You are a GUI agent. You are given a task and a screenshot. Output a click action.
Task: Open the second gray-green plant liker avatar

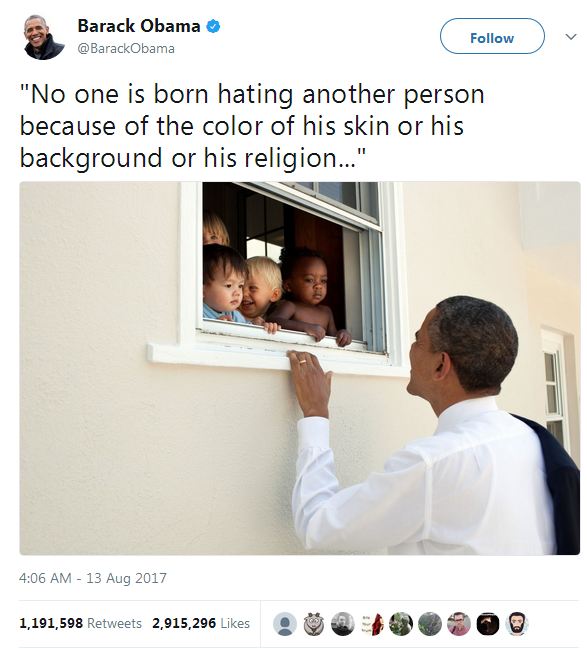tap(430, 624)
